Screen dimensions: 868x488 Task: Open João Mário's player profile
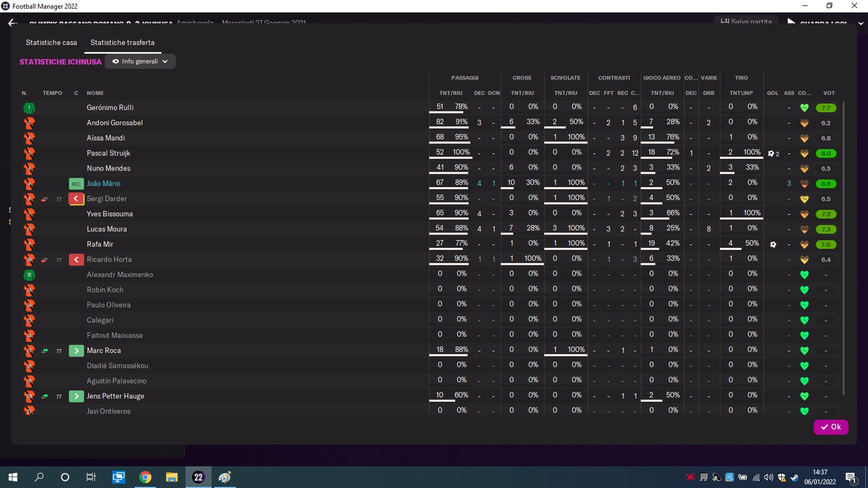(104, 184)
